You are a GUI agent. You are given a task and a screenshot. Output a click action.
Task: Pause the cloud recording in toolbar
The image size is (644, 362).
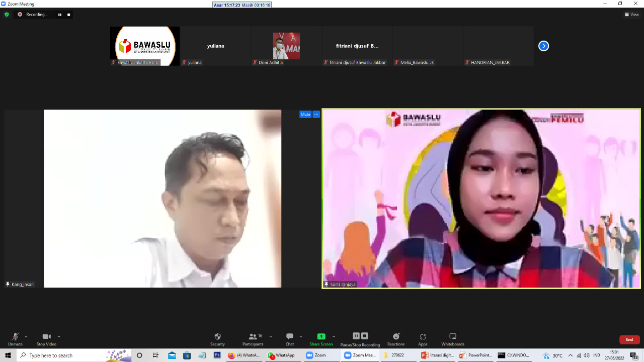pos(356,336)
